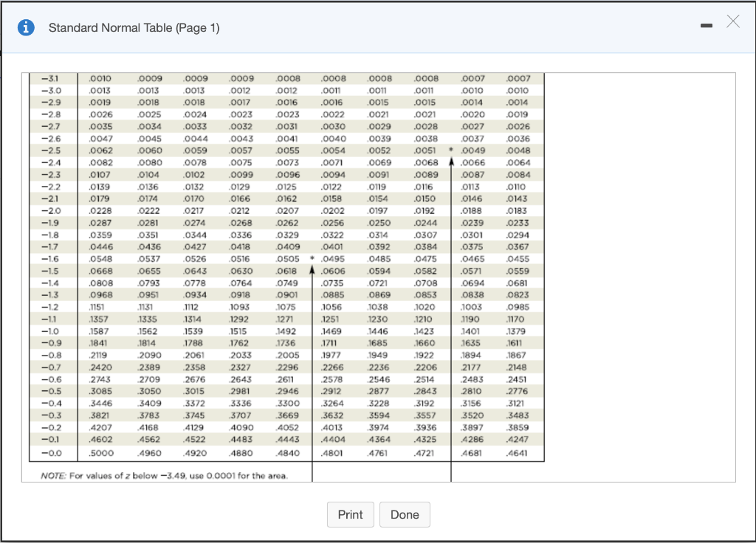Click the −0.5 row label
Screen dimensions: 756x543
coord(51,391)
